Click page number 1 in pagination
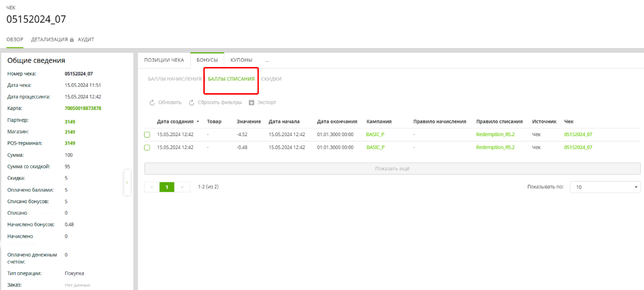The width and height of the screenshot is (644, 290). 167,187
